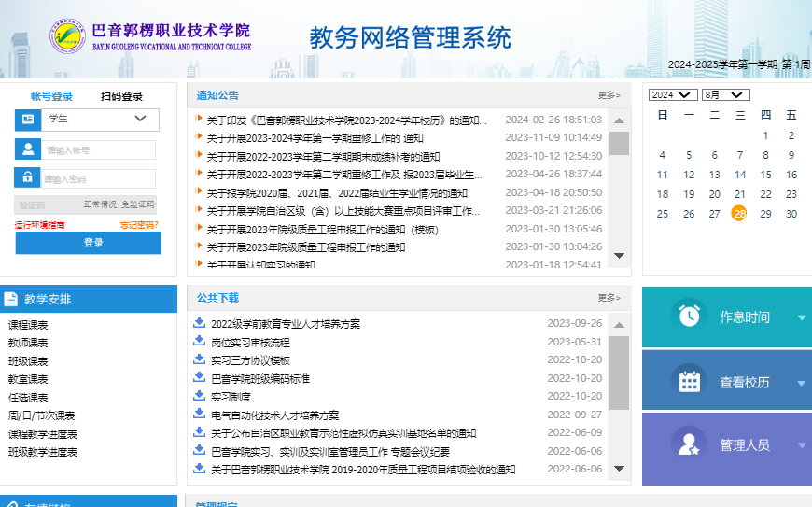Click the password input field
Screen dimensions: 812x507
point(98,178)
